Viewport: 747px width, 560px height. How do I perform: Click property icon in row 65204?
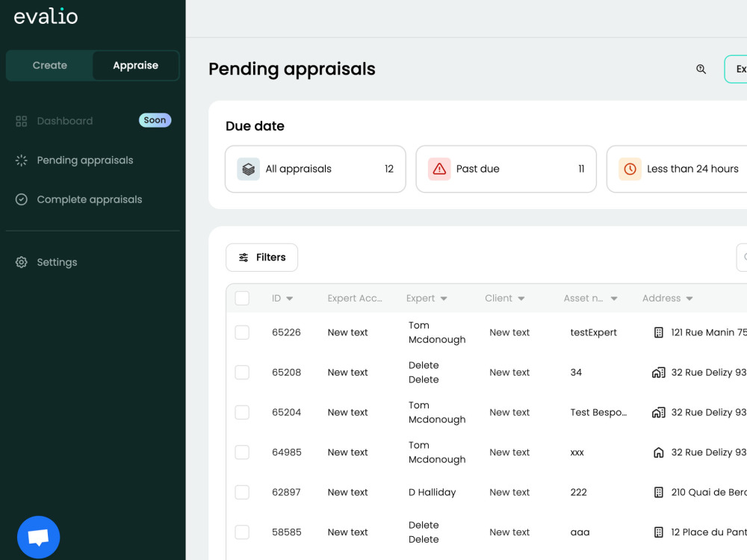click(658, 412)
